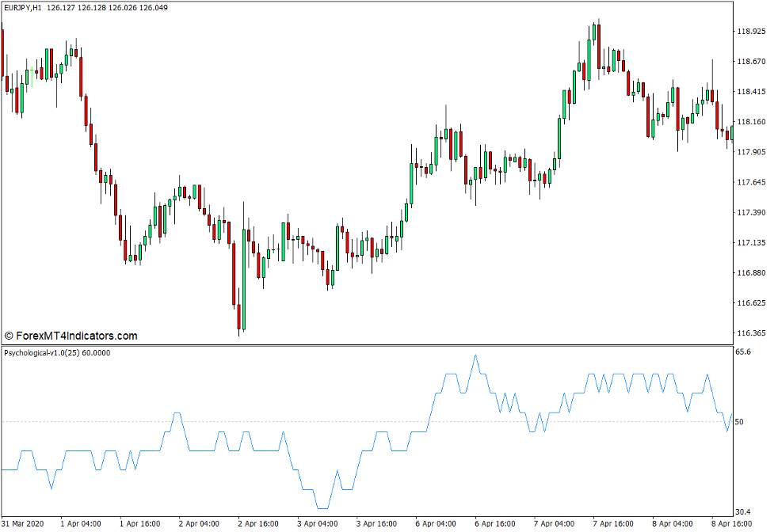Viewport: 774px width, 532px height.
Task: Click the 65.6 indicator scale label
Action: coord(743,351)
